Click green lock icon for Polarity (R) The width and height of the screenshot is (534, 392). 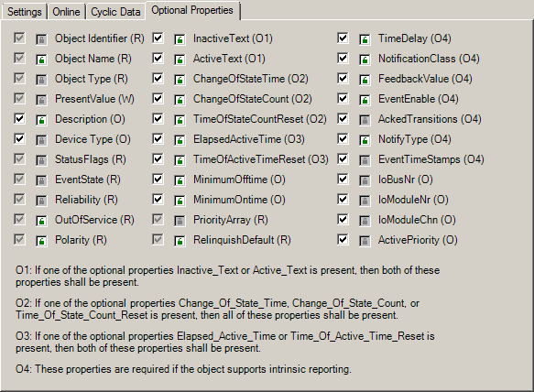(41, 241)
